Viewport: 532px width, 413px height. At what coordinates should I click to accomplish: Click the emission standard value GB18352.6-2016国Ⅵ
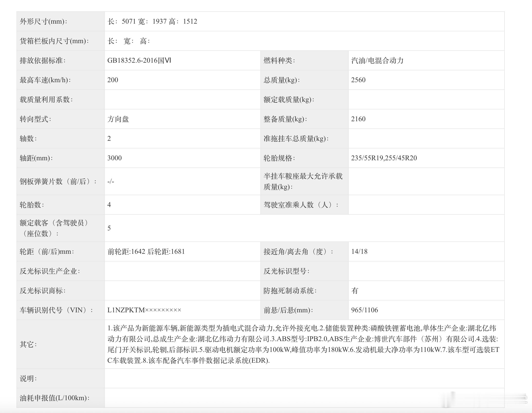[139, 60]
